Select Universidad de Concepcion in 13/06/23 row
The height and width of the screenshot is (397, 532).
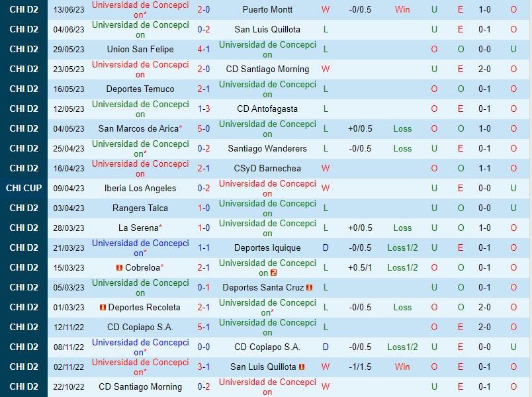click(140, 9)
